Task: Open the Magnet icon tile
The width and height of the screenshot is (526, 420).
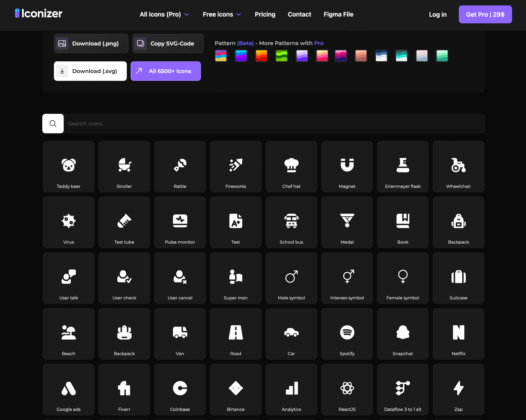Action: (347, 166)
